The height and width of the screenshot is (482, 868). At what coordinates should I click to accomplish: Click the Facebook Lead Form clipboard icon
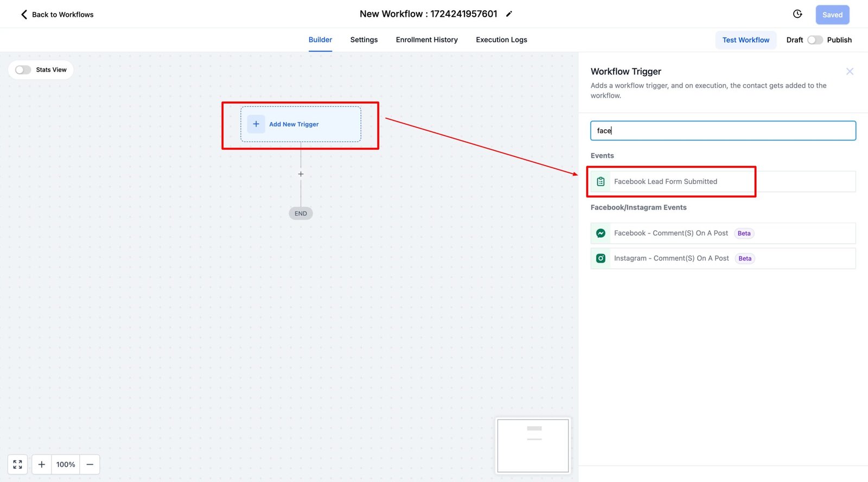(x=601, y=182)
